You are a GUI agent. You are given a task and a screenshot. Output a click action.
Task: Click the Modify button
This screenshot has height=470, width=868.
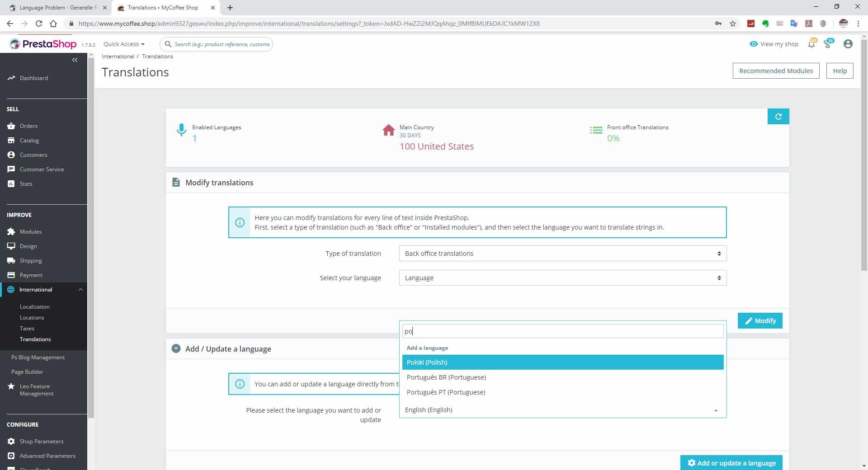point(760,321)
